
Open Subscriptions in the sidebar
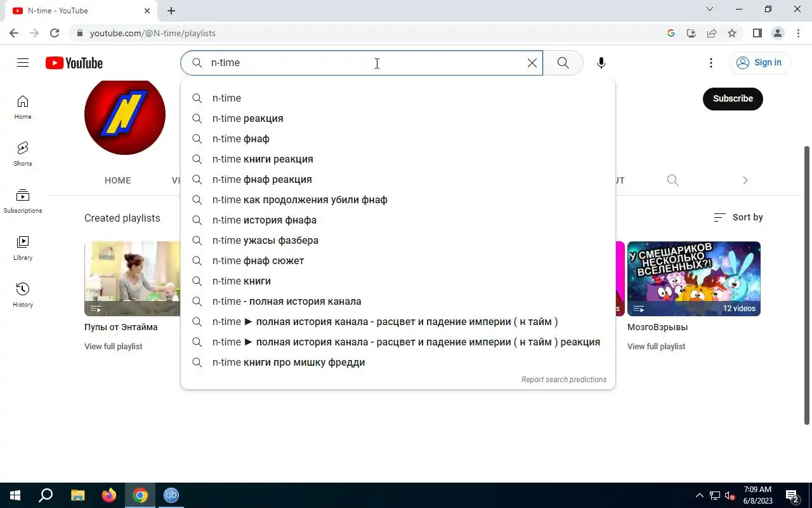tap(23, 201)
